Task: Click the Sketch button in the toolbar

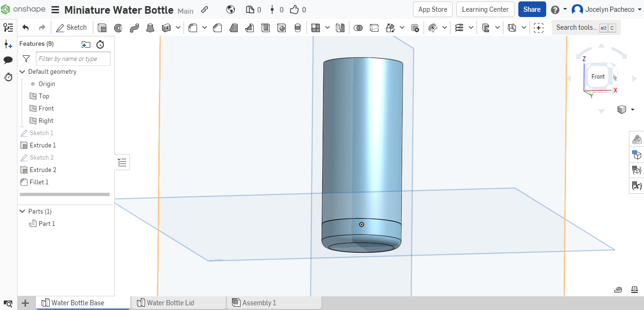Action: [x=71, y=27]
